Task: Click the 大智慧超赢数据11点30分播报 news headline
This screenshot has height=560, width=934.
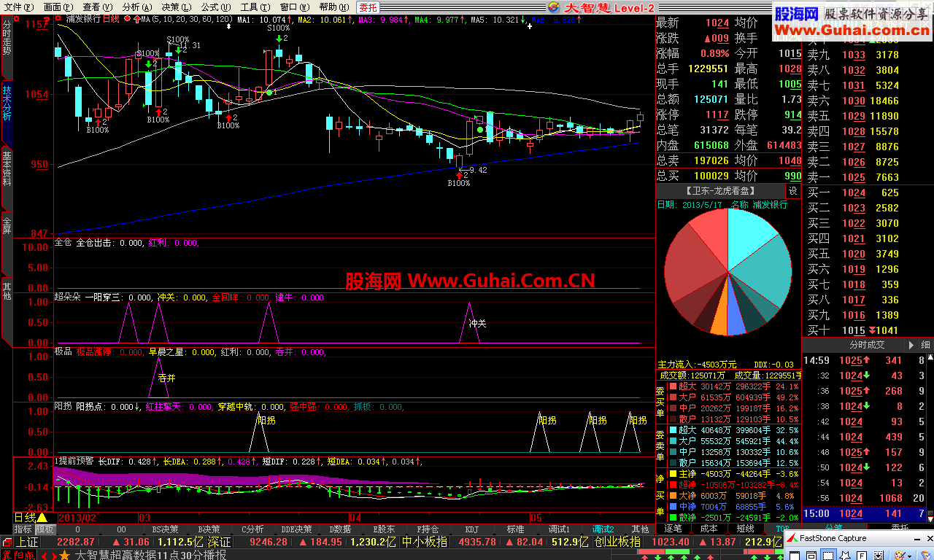Action: 150,555
